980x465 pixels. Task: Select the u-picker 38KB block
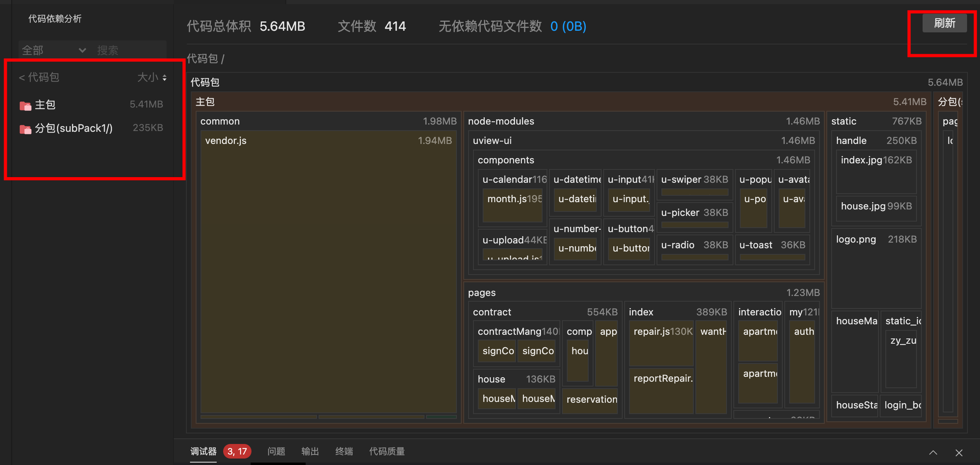695,218
